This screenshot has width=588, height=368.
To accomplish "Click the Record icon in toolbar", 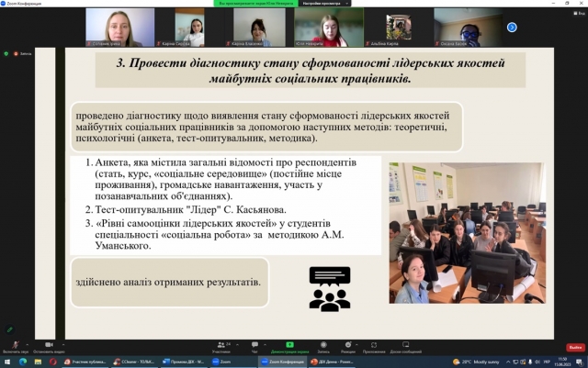I will [x=323, y=345].
